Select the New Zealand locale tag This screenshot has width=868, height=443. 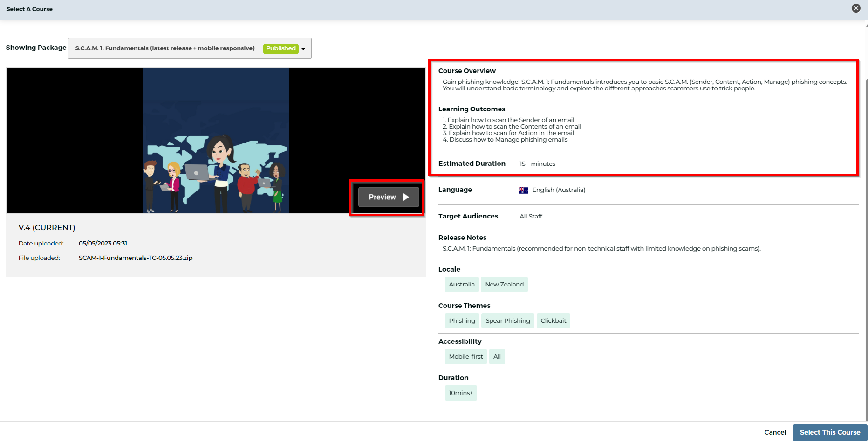[x=504, y=285]
